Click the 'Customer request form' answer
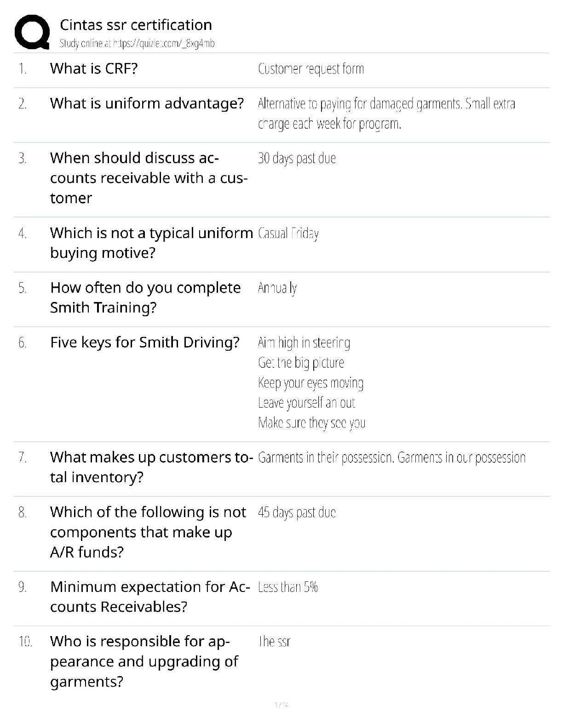This screenshot has width=563, height=728. [310, 69]
